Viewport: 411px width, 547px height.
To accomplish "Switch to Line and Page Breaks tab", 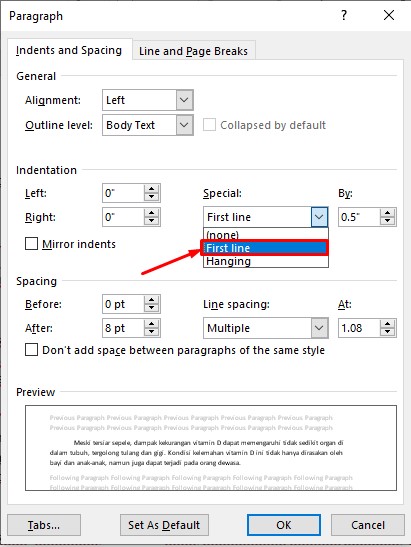I will pyautogui.click(x=193, y=51).
